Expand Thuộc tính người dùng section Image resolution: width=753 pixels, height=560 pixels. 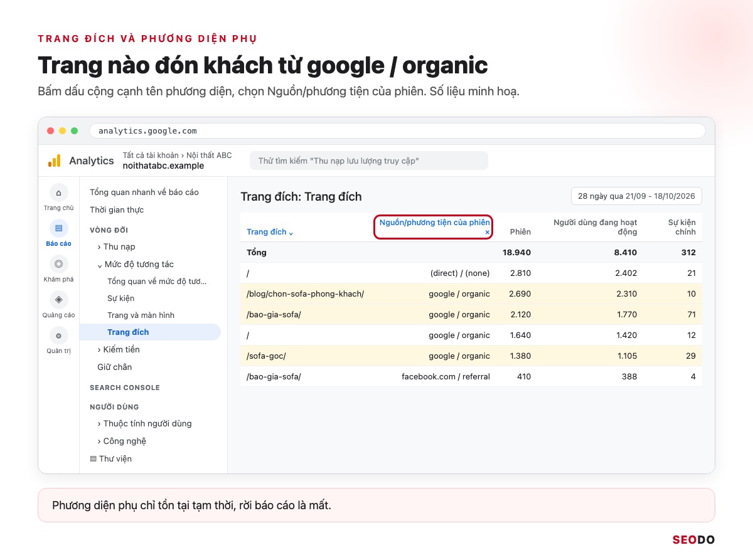point(145,423)
